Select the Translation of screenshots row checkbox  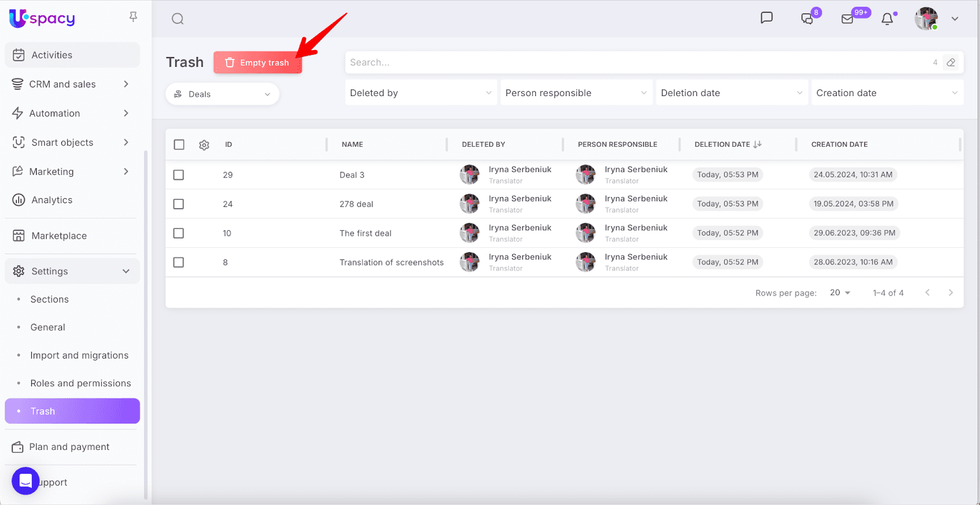tap(179, 263)
